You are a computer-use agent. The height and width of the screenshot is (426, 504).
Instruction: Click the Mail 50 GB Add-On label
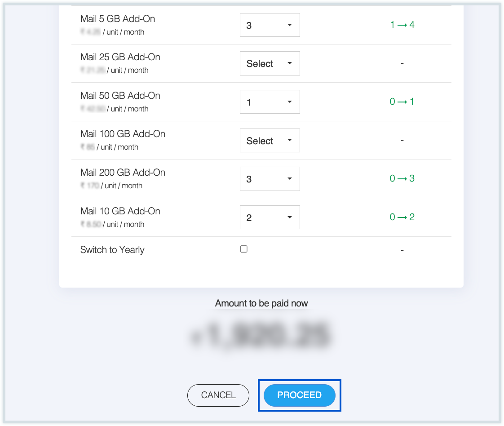tap(120, 96)
